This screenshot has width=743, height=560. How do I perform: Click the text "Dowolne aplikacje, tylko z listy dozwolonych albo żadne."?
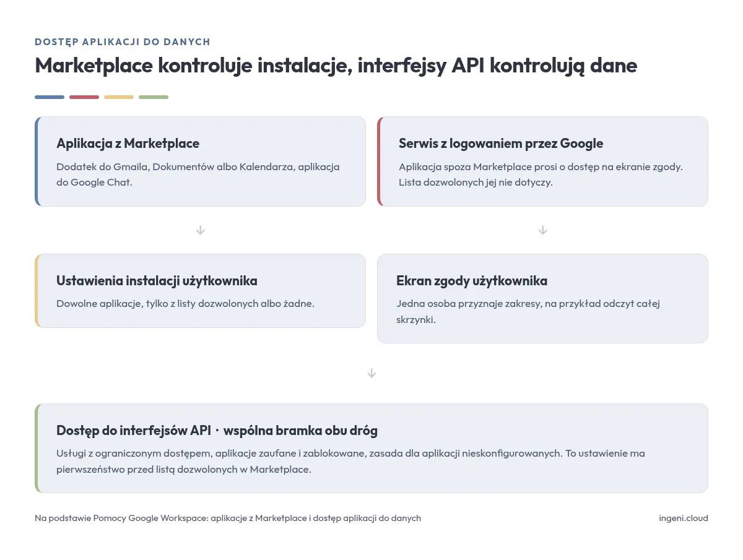(185, 304)
